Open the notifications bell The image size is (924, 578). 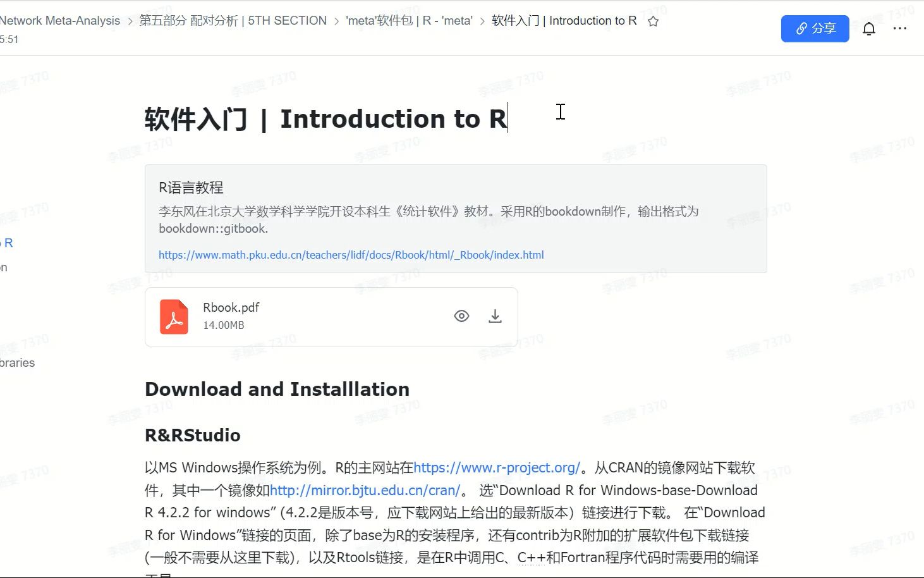869,28
